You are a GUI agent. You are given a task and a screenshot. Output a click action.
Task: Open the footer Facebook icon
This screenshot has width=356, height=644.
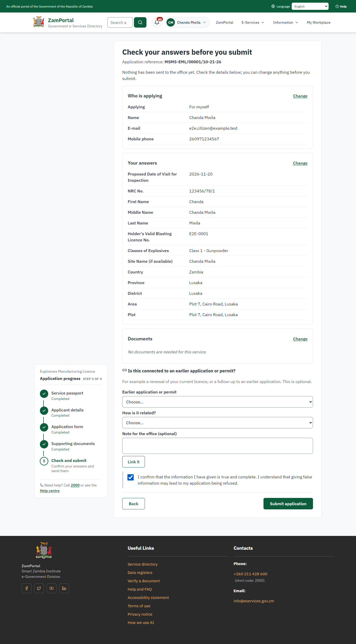[x=27, y=588]
